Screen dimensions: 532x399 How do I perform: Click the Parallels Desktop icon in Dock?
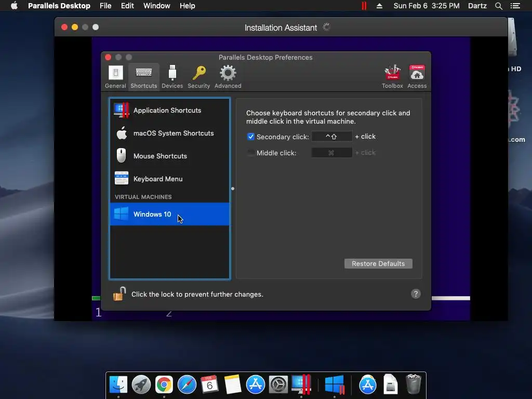(301, 384)
